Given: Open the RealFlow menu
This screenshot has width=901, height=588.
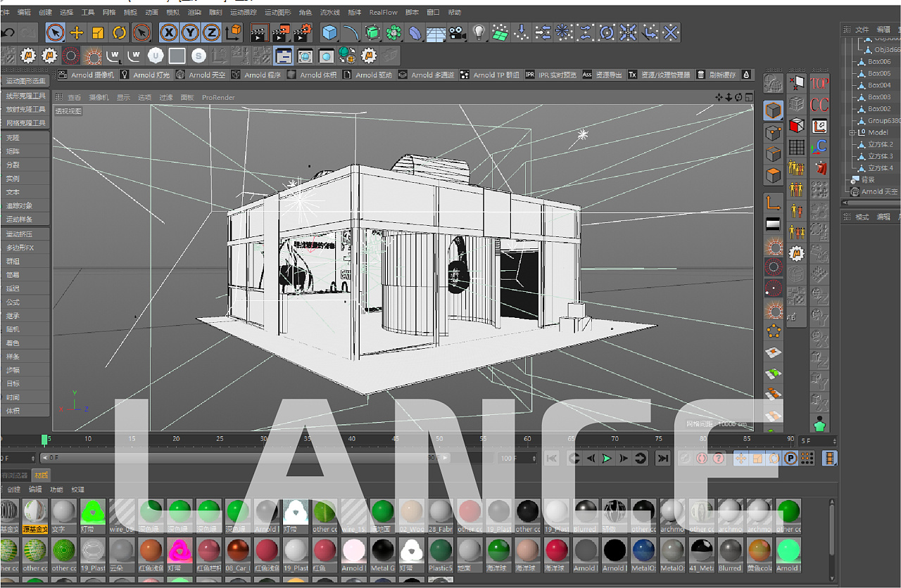Looking at the screenshot, I should [384, 12].
